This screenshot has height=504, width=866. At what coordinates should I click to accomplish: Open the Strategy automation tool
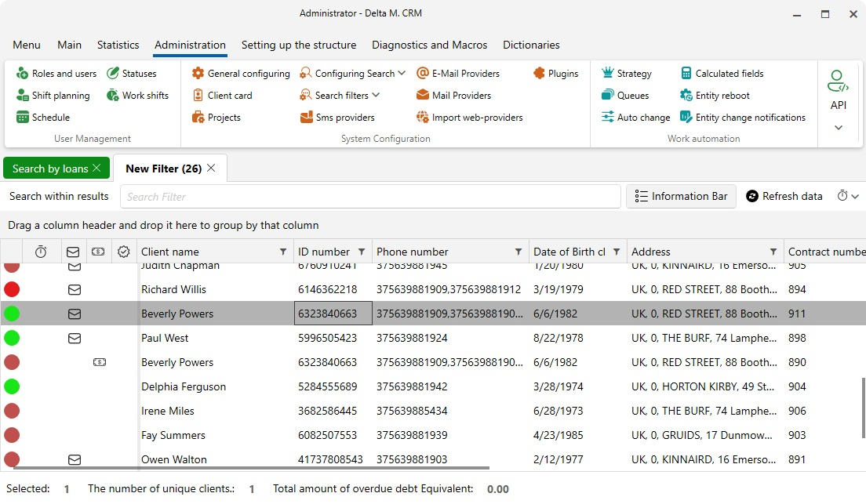pos(626,74)
